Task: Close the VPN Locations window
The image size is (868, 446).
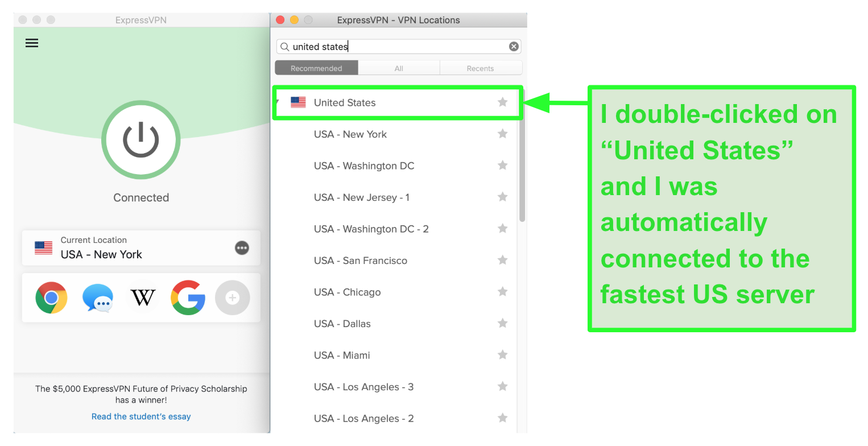Action: tap(280, 20)
